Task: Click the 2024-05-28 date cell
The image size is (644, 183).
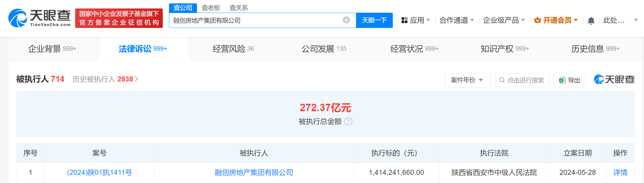Action: [578, 173]
